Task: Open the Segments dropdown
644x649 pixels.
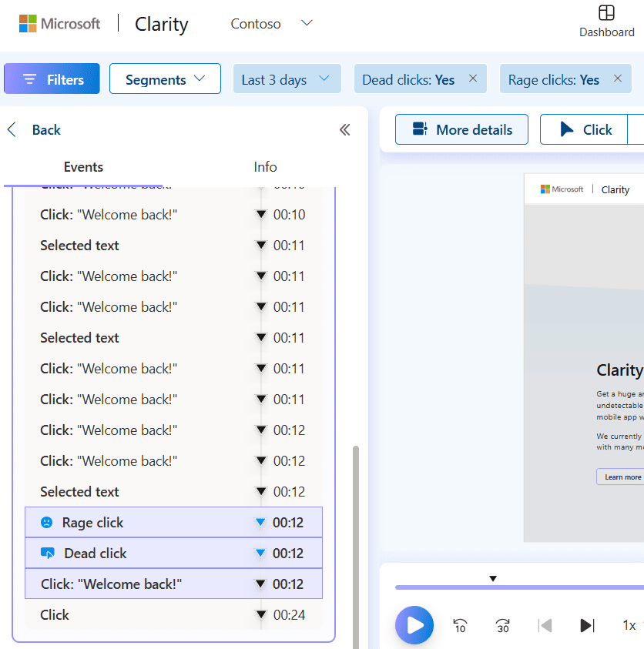Action: [x=165, y=79]
